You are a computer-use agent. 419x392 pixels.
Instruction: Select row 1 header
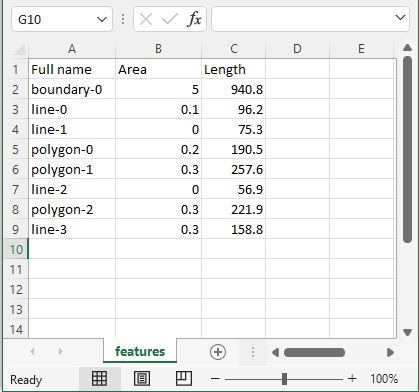click(15, 69)
